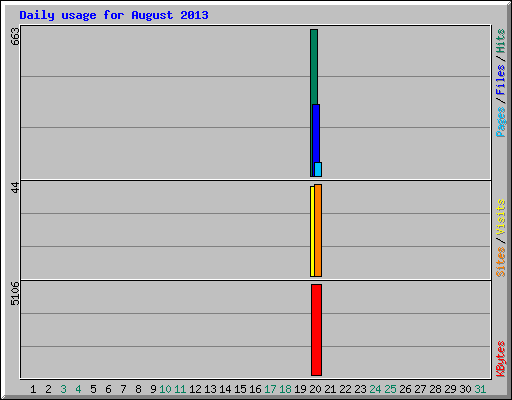Click the 'Visits' legend label
512x400 pixels.
tap(501, 217)
